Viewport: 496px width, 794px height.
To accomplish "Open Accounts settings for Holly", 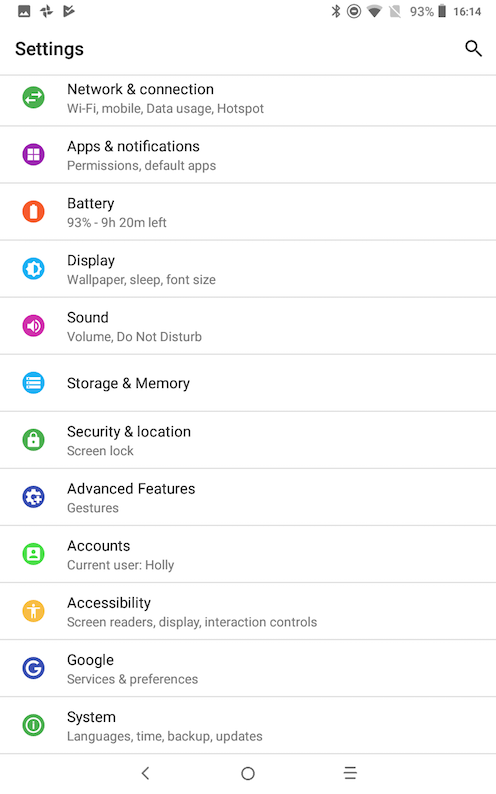I will tap(248, 554).
